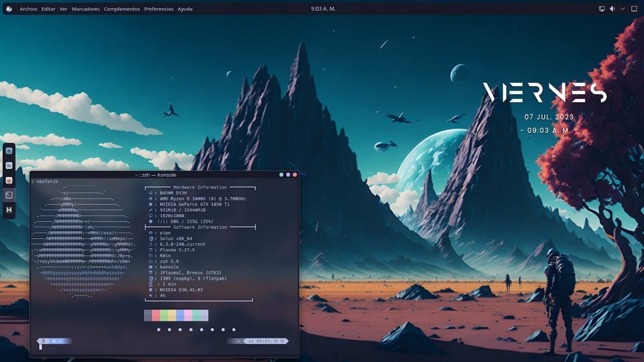Click the 'Software Information' header in Konsole
This screenshot has height=362, width=644.
click(200, 227)
